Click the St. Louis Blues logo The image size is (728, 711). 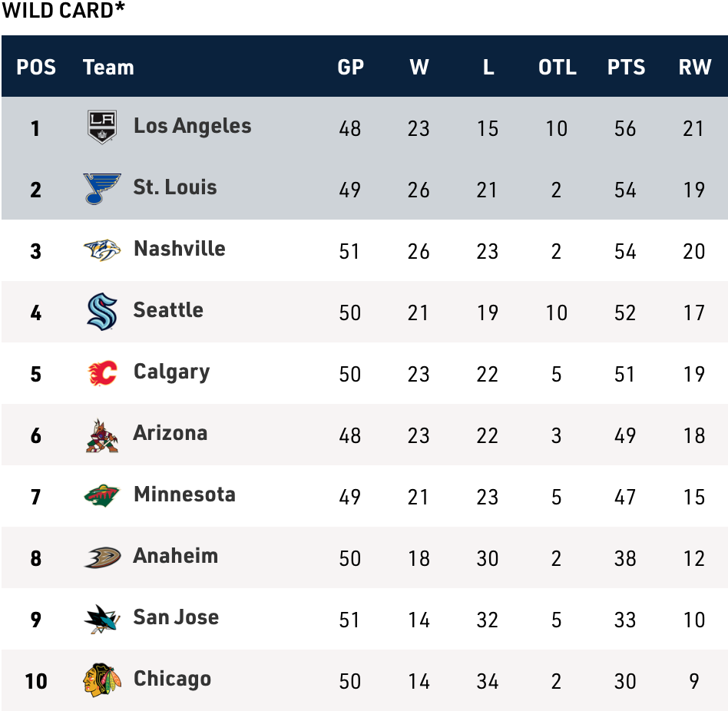pyautogui.click(x=102, y=189)
